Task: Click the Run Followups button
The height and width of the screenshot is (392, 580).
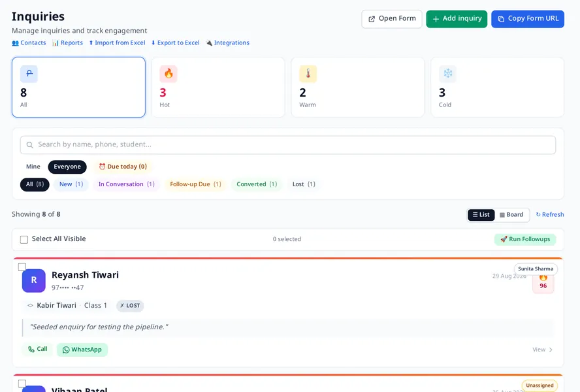Action: (x=525, y=239)
